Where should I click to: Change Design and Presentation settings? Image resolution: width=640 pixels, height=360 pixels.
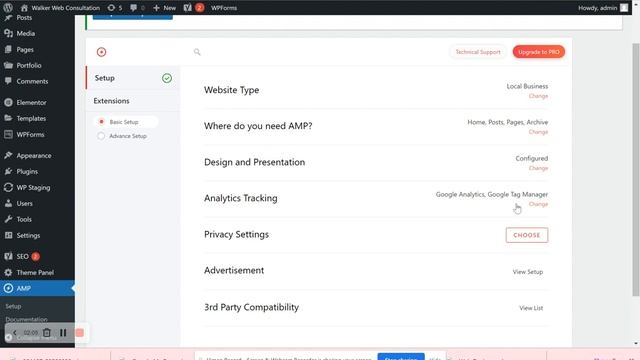click(538, 168)
